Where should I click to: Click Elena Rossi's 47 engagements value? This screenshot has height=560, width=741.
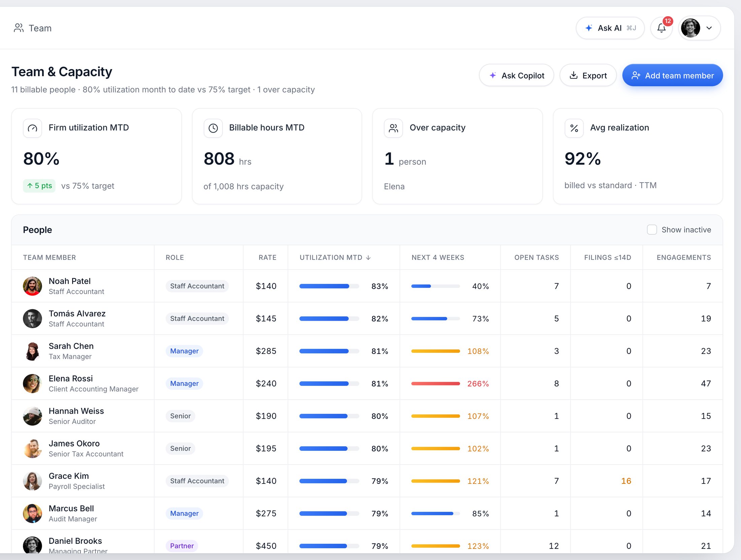coord(706,383)
